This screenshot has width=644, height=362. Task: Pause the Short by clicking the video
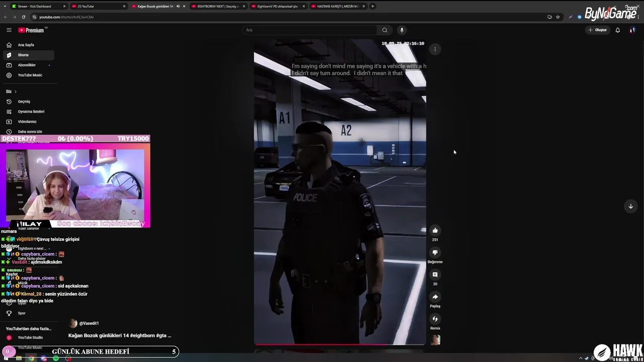click(340, 191)
